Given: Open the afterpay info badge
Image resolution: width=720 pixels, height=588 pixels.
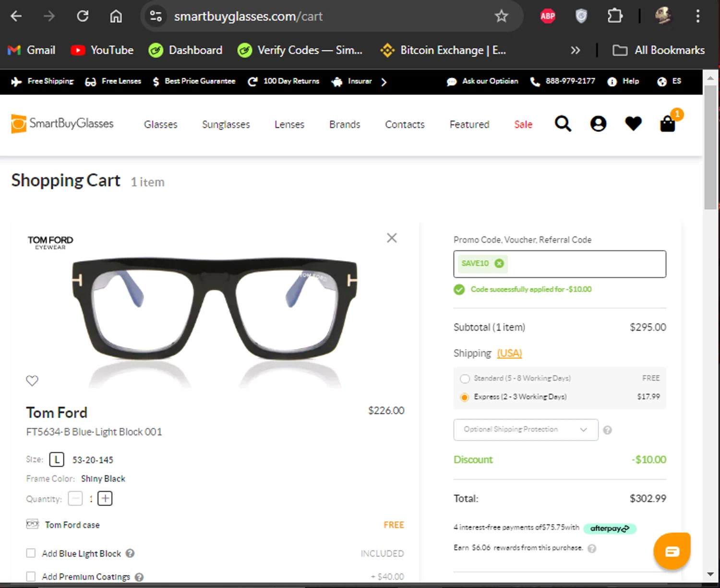Looking at the screenshot, I should (610, 529).
